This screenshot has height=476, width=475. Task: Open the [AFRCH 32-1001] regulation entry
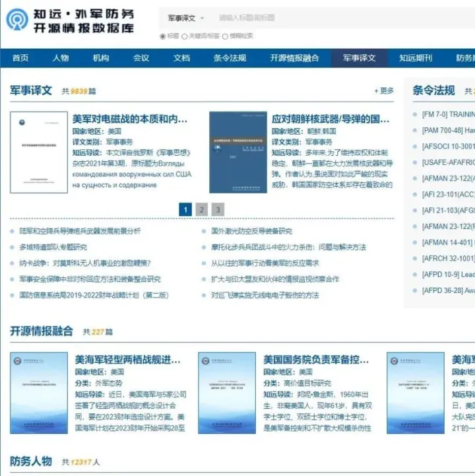point(449,258)
